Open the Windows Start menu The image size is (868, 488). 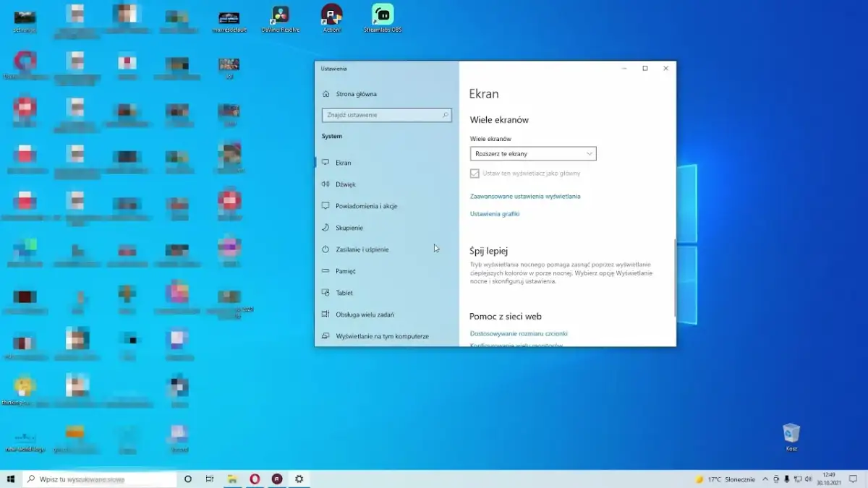pos(11,479)
